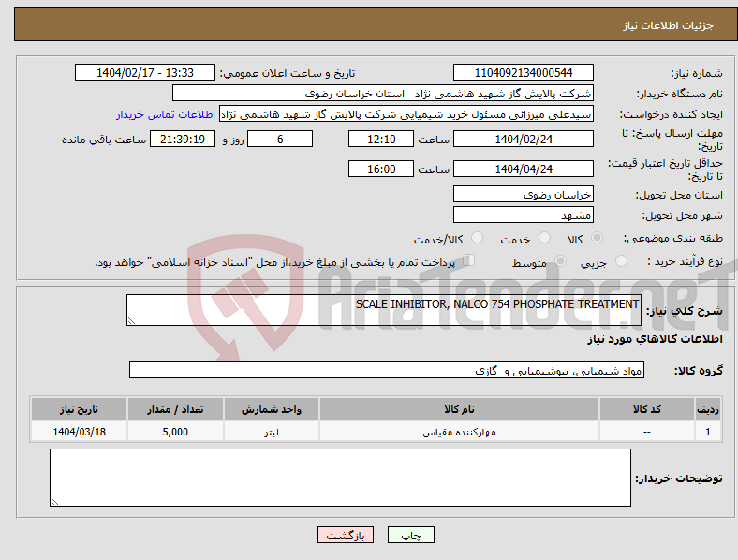738x560 pixels.
Task: Click the remaining time field 21:39:19
Action: point(182,139)
